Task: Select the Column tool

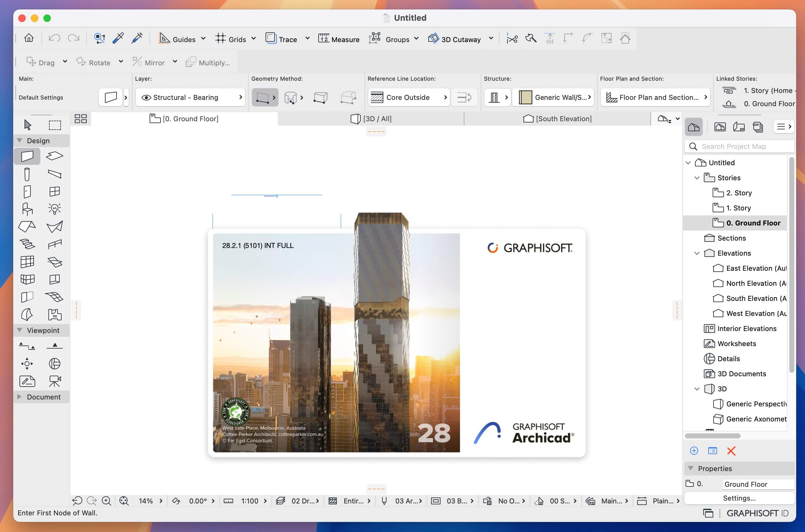Action: (x=27, y=174)
